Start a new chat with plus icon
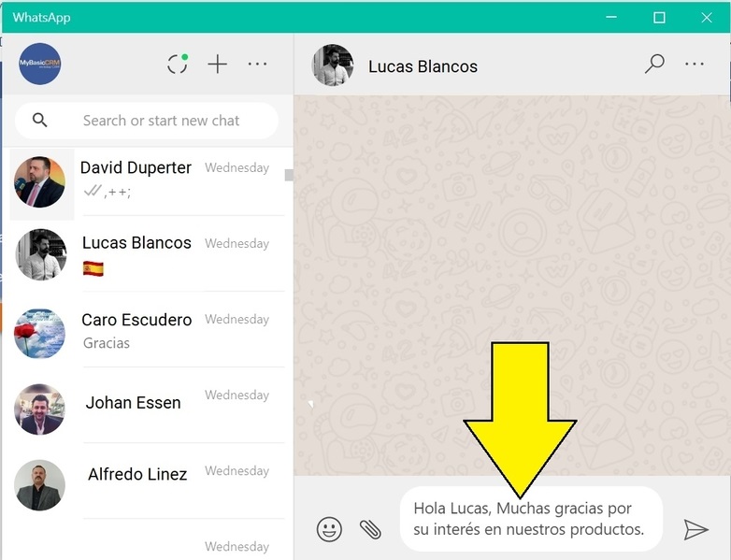The width and height of the screenshot is (731, 560). [217, 65]
